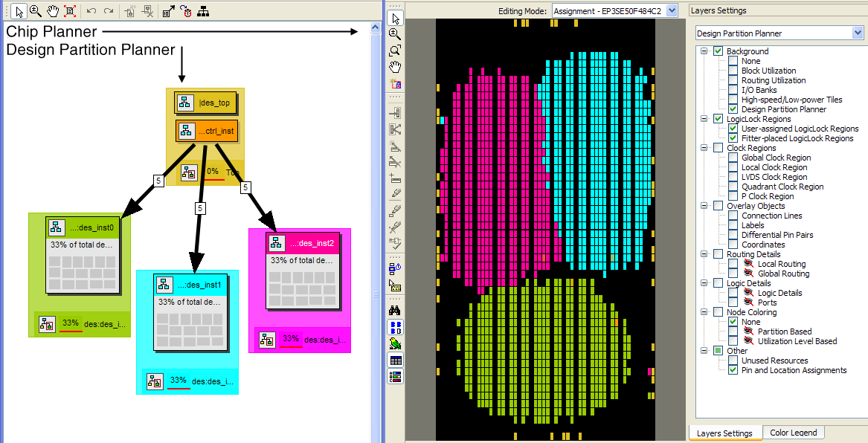
Task: Collapse the Clock Regions tree node
Action: tap(704, 148)
